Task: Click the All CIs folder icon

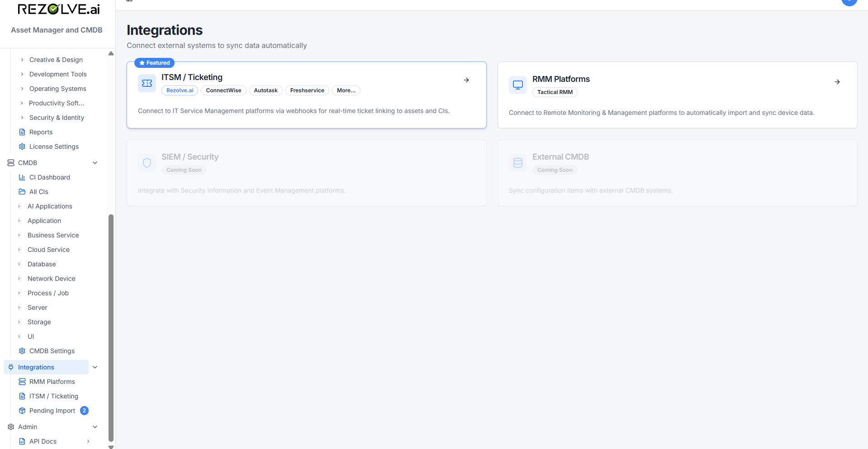Action: click(x=22, y=192)
